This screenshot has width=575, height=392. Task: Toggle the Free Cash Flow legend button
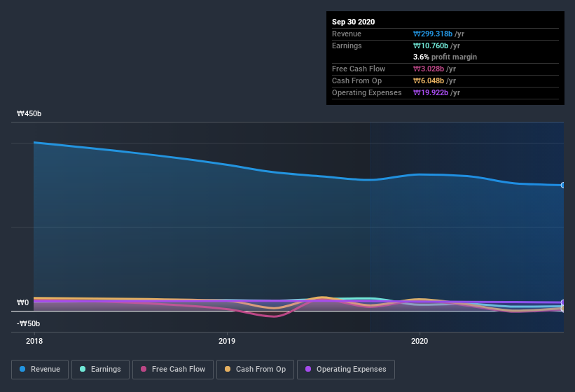[x=173, y=370]
